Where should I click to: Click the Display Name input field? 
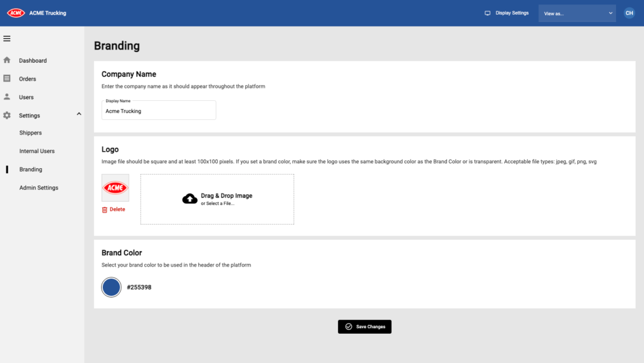159,110
